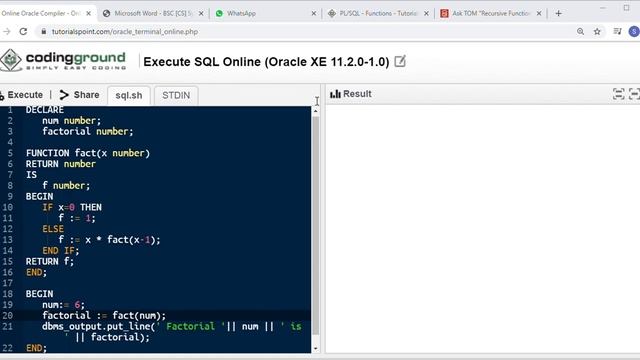Switch to PL/SQL Functions tab
Screen dimensions: 640x360
[378, 13]
